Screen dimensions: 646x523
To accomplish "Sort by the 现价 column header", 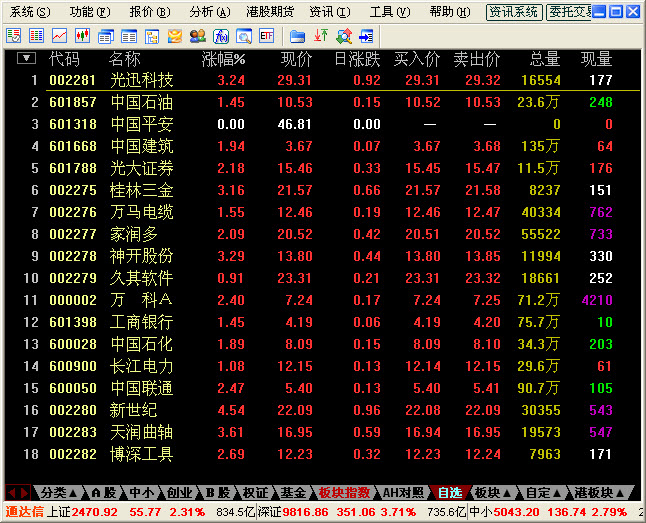I will [x=296, y=59].
